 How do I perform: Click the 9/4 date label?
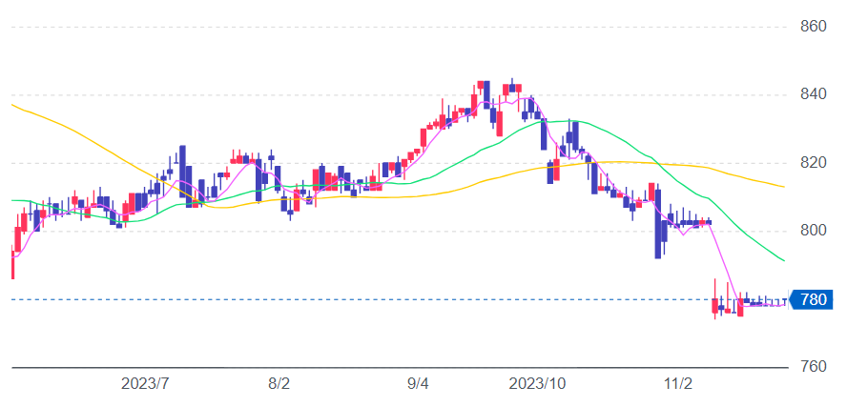[x=418, y=384]
